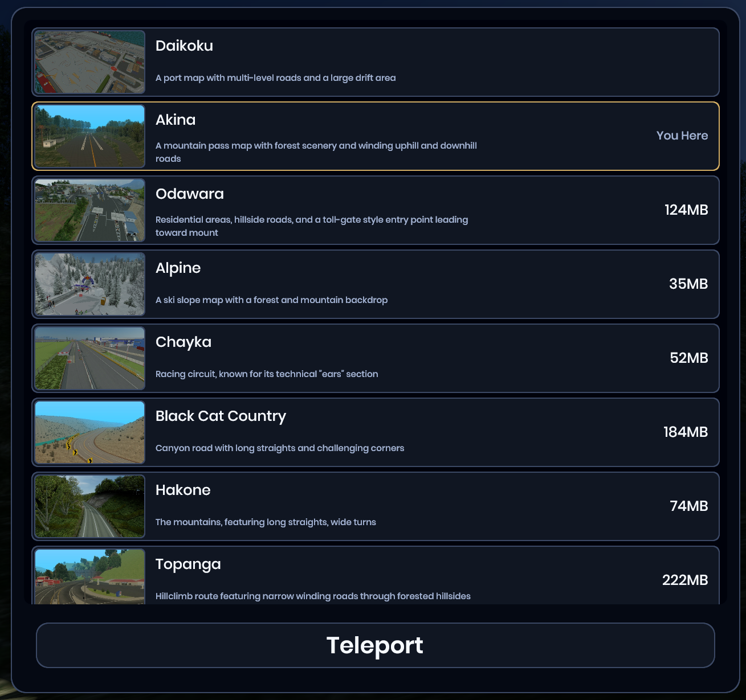The width and height of the screenshot is (746, 700).
Task: Choose the Daikoku map title
Action: click(x=184, y=46)
